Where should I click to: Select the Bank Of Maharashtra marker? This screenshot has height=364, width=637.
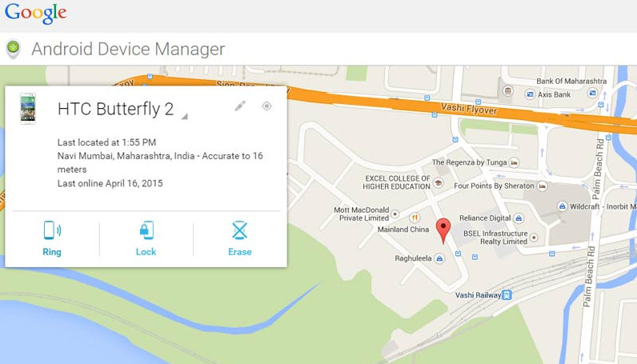click(x=508, y=90)
